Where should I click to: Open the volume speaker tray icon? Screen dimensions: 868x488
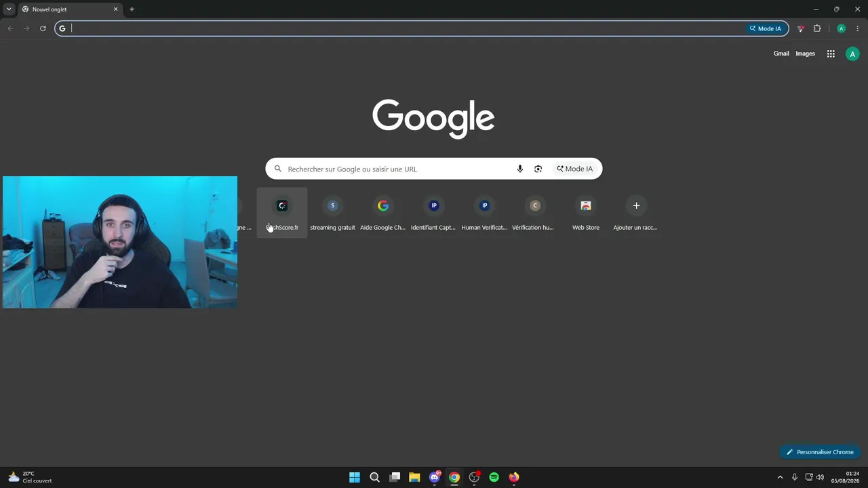click(820, 477)
